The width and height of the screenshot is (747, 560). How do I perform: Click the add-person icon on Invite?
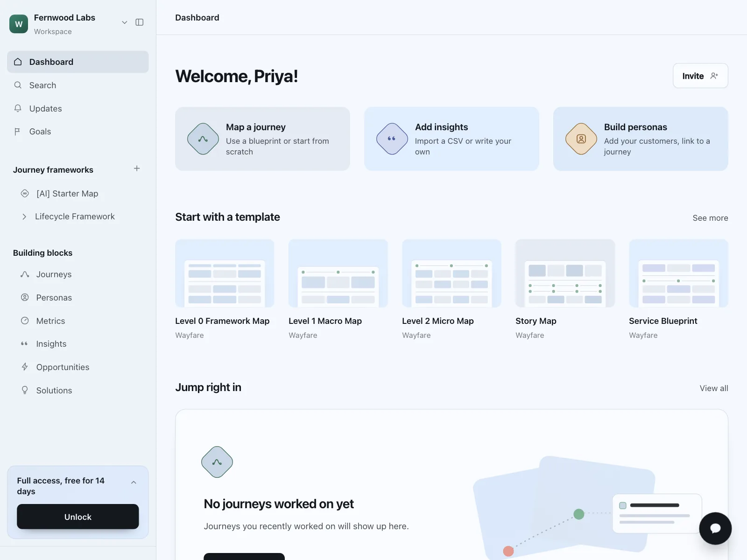pyautogui.click(x=714, y=76)
